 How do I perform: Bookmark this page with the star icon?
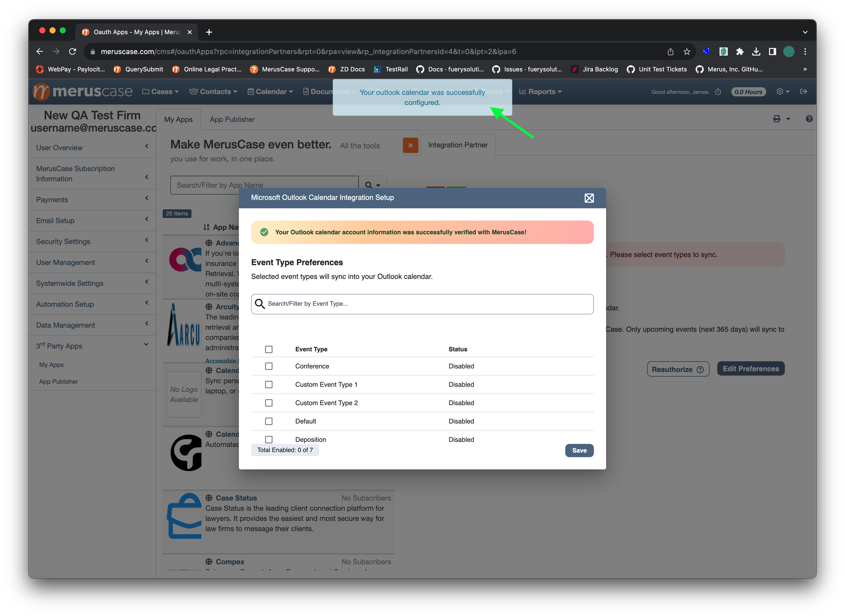(x=686, y=52)
